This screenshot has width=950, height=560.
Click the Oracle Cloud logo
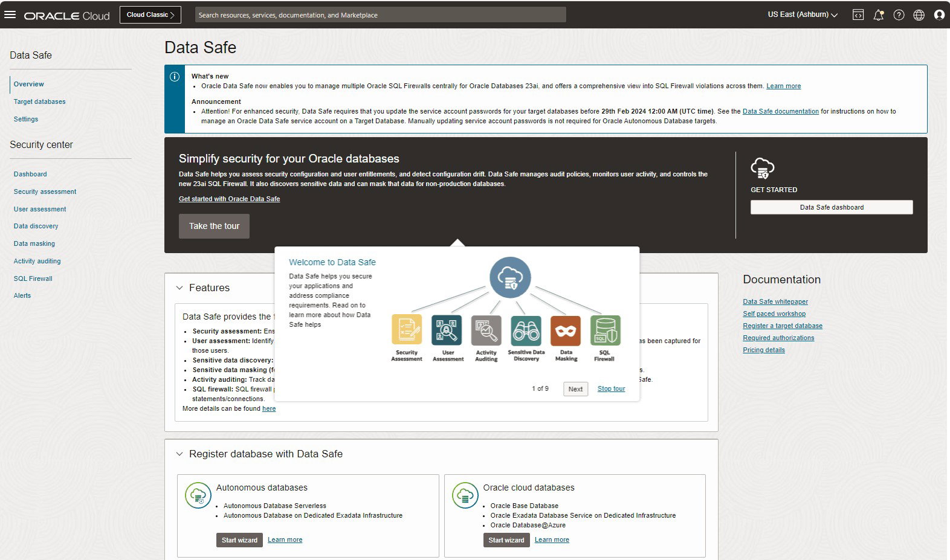pyautogui.click(x=67, y=16)
